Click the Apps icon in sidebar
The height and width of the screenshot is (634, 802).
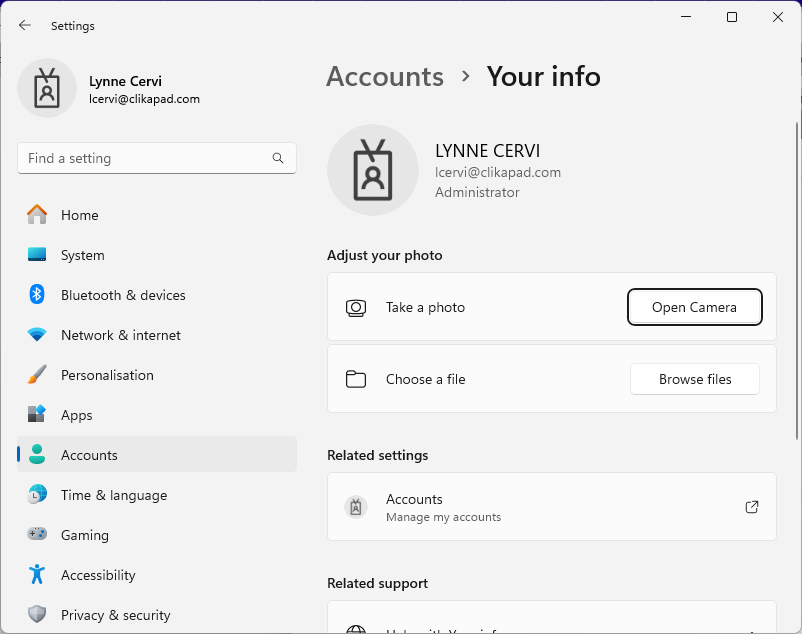coord(37,415)
